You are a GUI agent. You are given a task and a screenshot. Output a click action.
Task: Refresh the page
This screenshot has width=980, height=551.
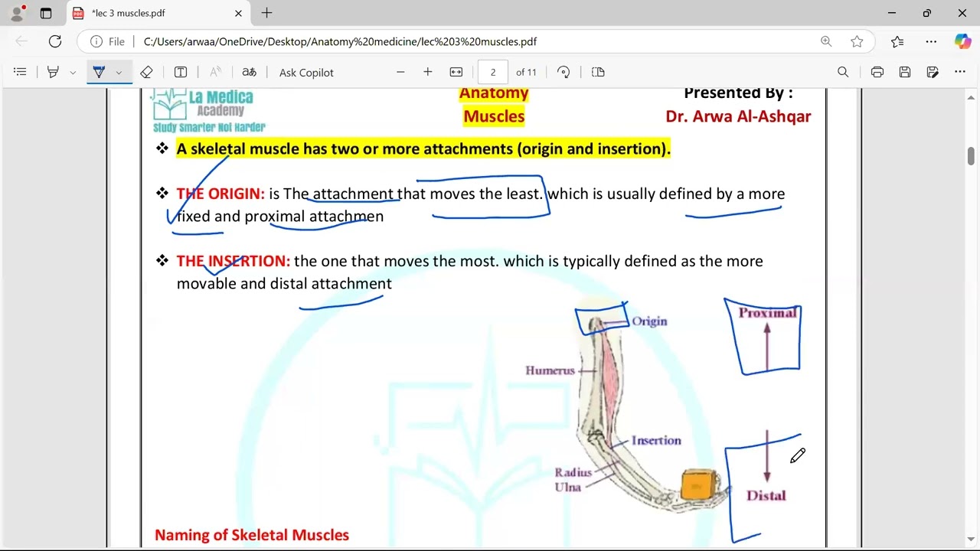[x=55, y=41]
